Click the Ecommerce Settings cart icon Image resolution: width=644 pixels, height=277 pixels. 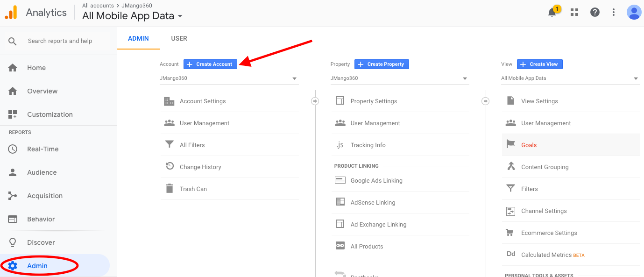(x=510, y=233)
